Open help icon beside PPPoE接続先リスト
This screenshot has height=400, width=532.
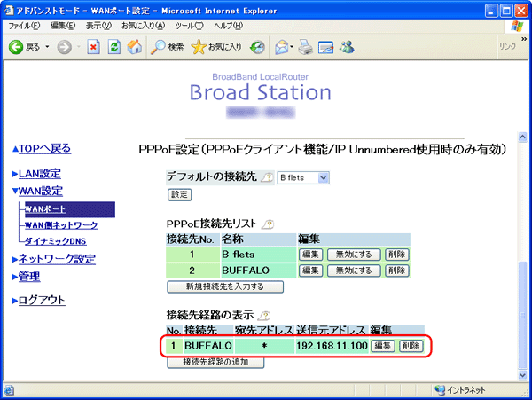(x=268, y=224)
